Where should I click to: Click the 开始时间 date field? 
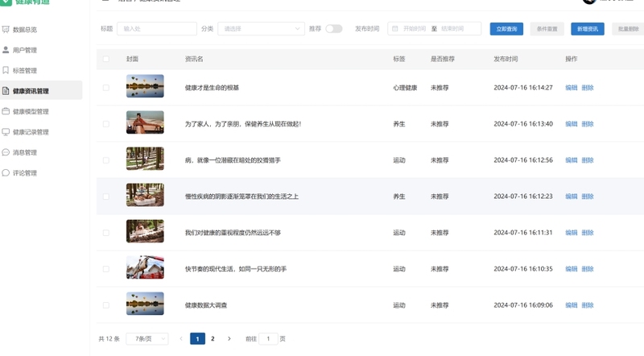pos(415,29)
